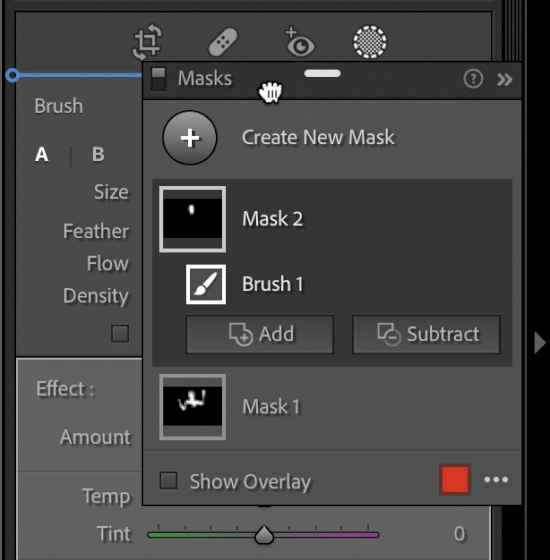Screen dimensions: 550x560
Task: Click the Subtract from mask button
Action: [x=426, y=335]
